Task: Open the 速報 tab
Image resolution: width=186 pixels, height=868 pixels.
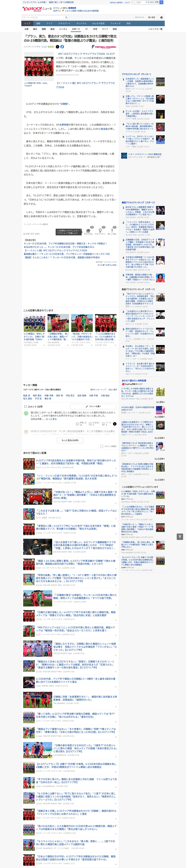Action: (38, 24)
